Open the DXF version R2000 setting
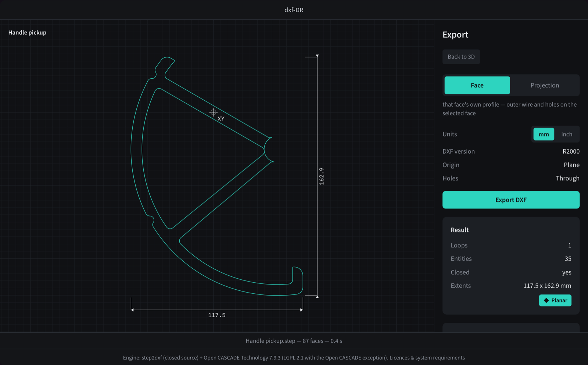The width and height of the screenshot is (588, 365). click(x=571, y=151)
